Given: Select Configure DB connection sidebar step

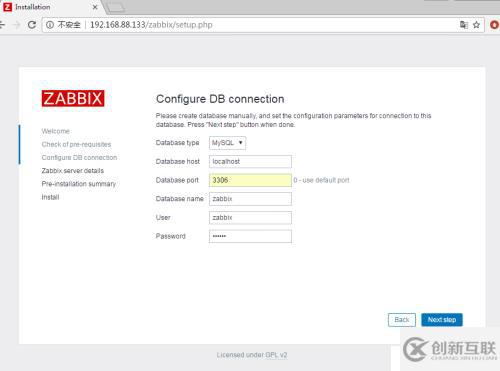Looking at the screenshot, I should pyautogui.click(x=79, y=157).
